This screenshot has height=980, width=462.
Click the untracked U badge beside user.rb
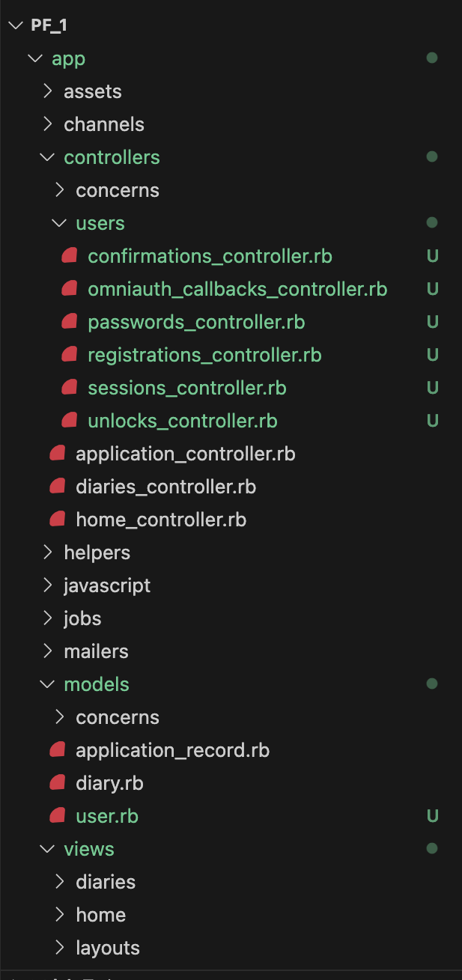pyautogui.click(x=433, y=815)
